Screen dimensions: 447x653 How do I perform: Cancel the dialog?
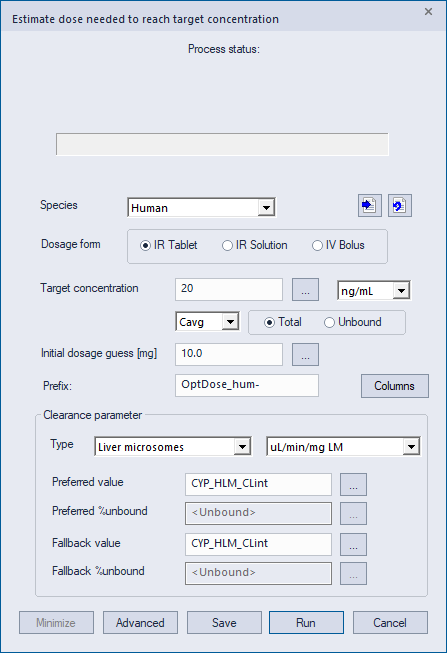coord(390,623)
